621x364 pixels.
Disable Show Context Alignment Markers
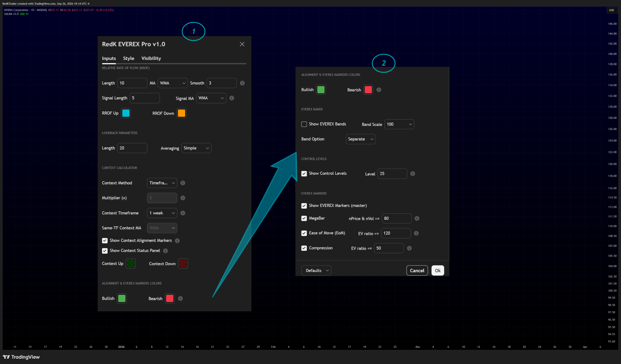coord(105,240)
